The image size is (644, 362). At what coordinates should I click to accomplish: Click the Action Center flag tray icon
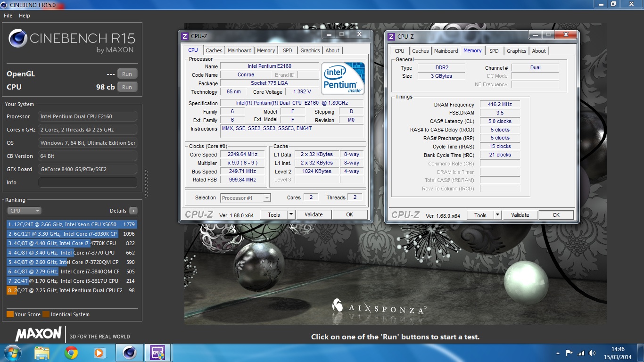(x=569, y=353)
